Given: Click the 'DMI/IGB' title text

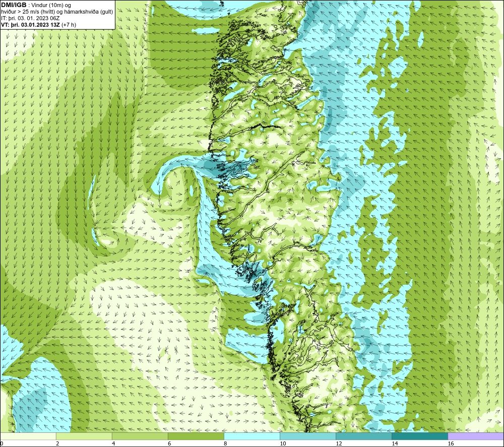Looking at the screenshot, I should [14, 5].
